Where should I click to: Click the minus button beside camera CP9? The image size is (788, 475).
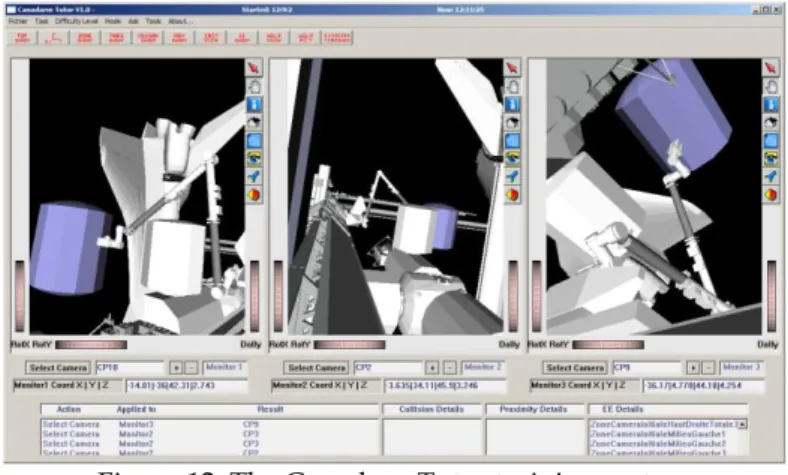pyautogui.click(x=708, y=368)
